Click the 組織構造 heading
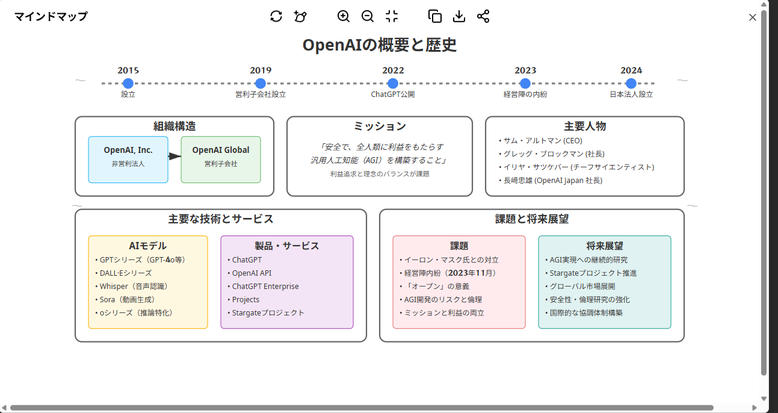 [174, 126]
